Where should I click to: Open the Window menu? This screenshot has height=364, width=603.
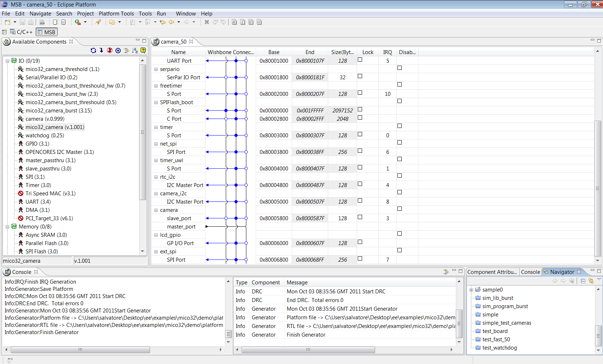tap(186, 13)
